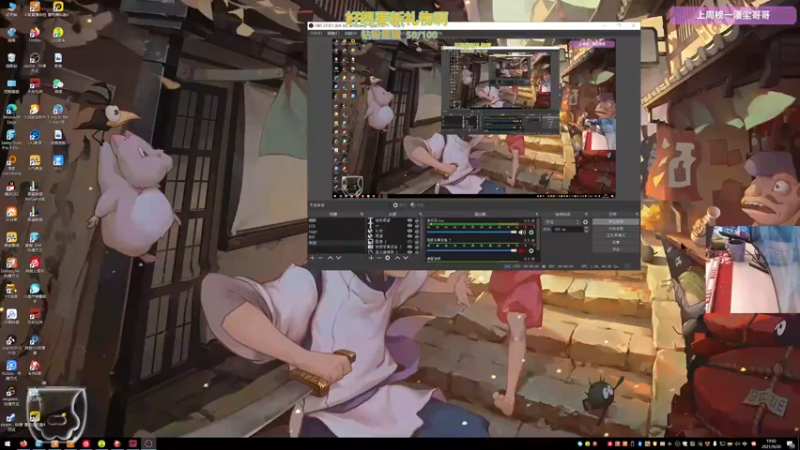This screenshot has width=800, height=450.
Task: Open the 编辑 menu in OBS
Action: [333, 33]
